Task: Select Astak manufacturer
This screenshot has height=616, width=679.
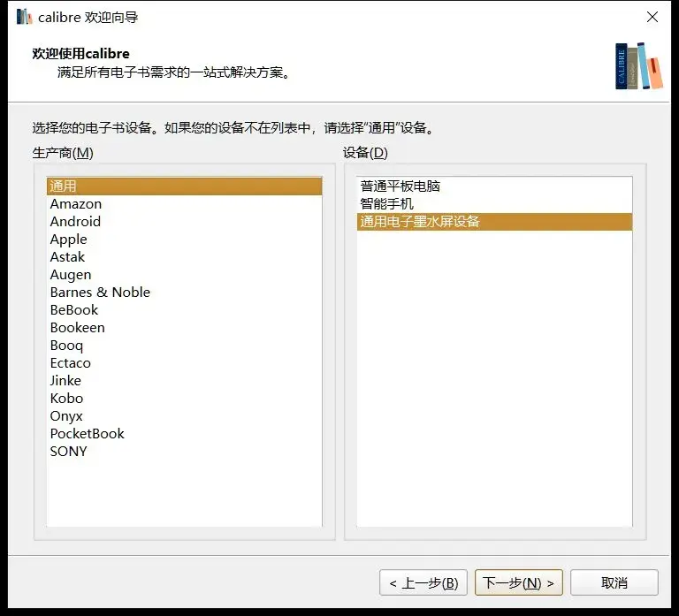Action: coord(185,256)
